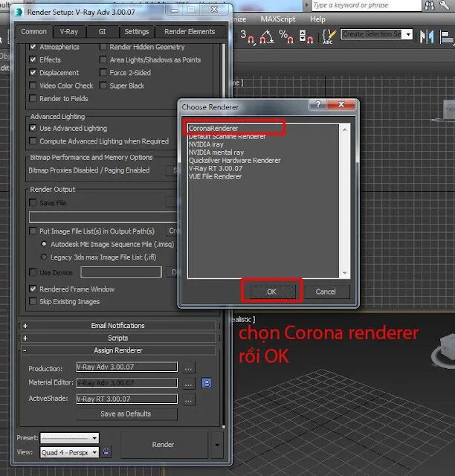Open the Render Elements tab

coord(190,32)
